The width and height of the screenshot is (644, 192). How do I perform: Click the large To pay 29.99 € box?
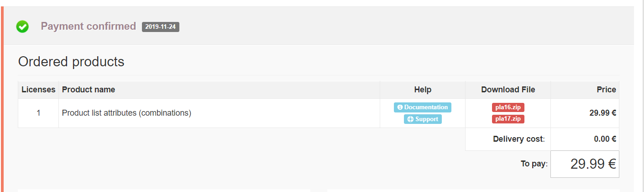(585, 164)
